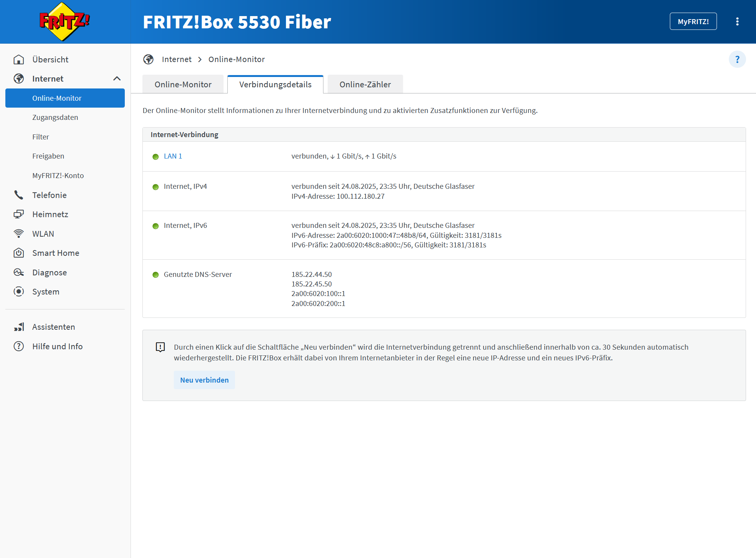Switch to the Online-Monitor tab

tap(183, 84)
